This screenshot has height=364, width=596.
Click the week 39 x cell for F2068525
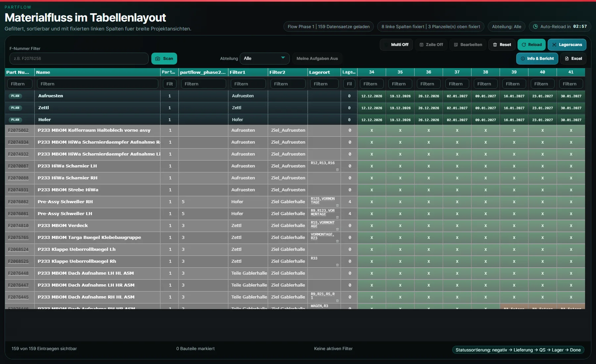(x=514, y=261)
